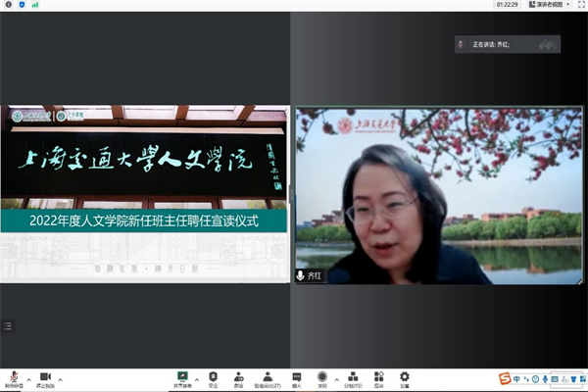Check network signal strength green bars icon

coord(35,5)
